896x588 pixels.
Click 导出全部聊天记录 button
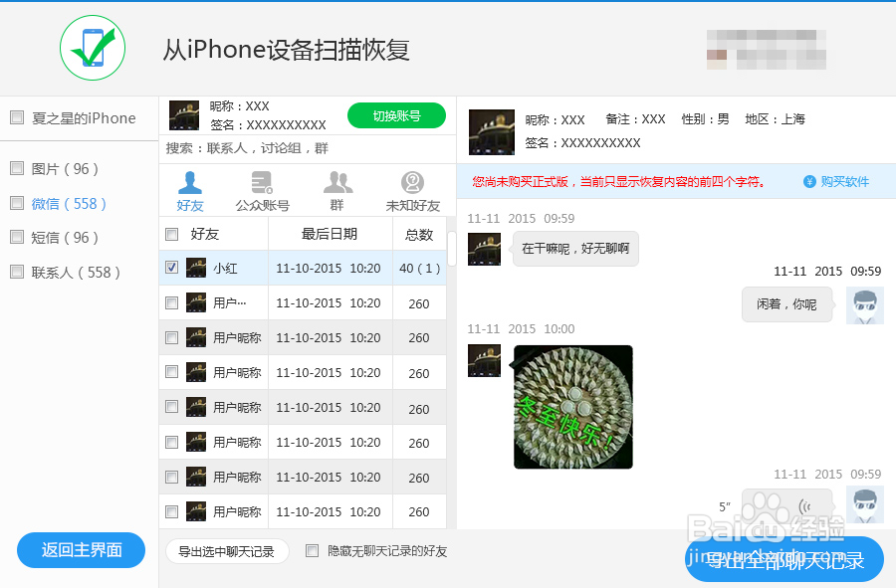click(784, 560)
